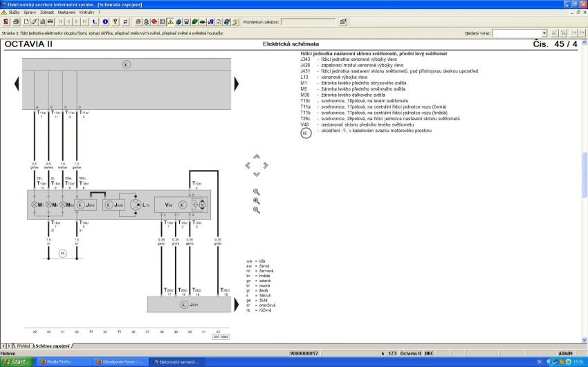Open the Windows start button
The image size is (588, 367).
17,361
